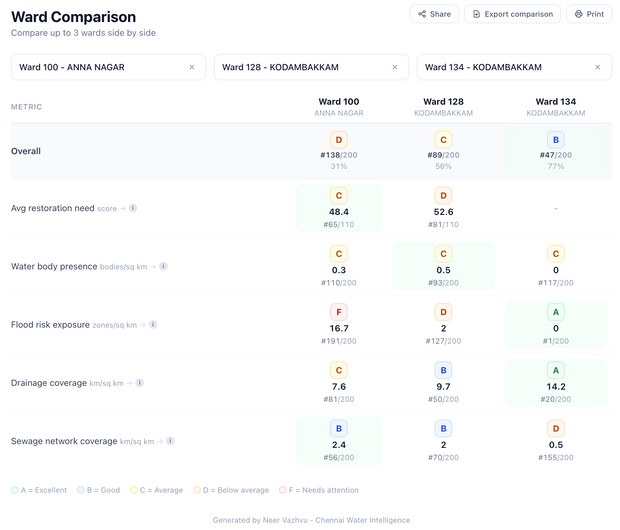Open Ward 128 - KODAMBAKKAM selector field

(300, 67)
